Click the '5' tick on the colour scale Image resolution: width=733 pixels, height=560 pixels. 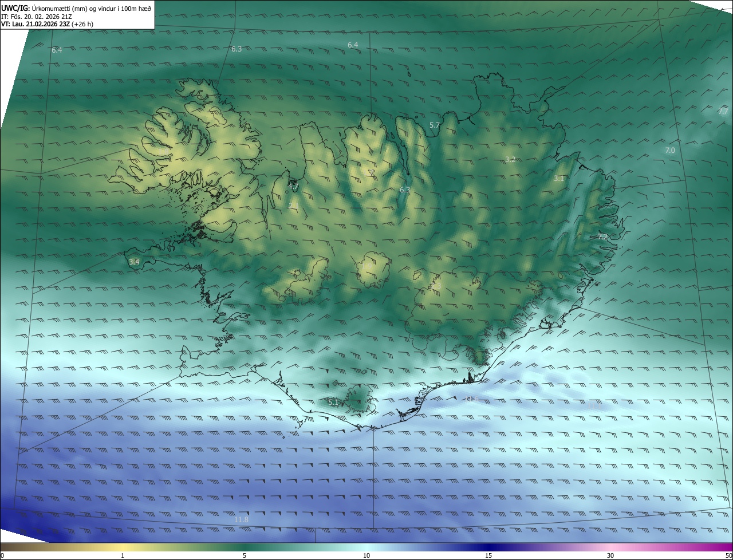point(245,555)
